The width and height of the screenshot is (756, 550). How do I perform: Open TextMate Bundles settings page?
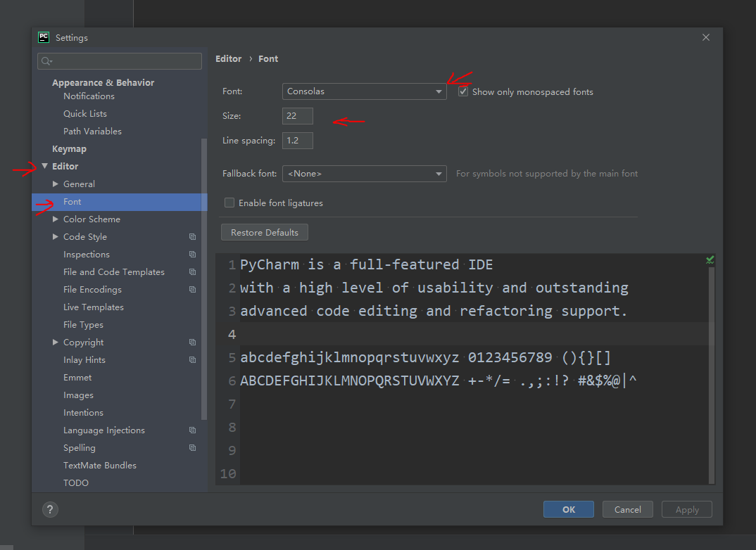[100, 465]
